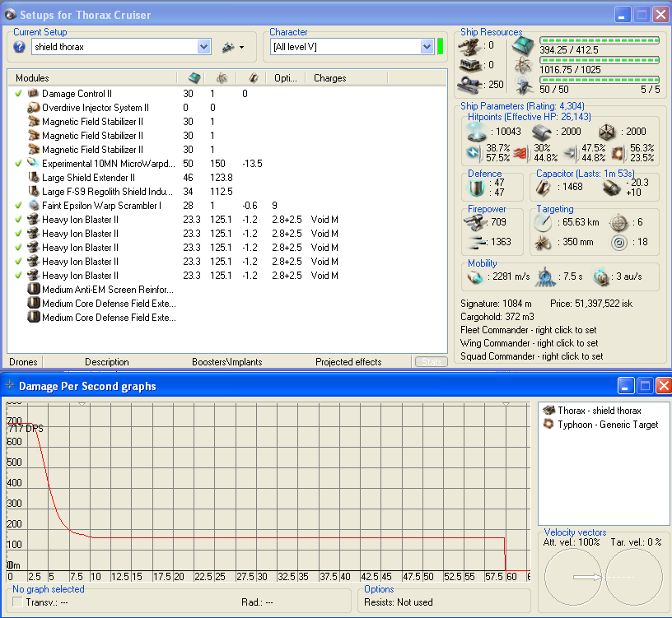Expand the Current Setup dropdown arrow
Screen dimensions: 672x618
204,47
